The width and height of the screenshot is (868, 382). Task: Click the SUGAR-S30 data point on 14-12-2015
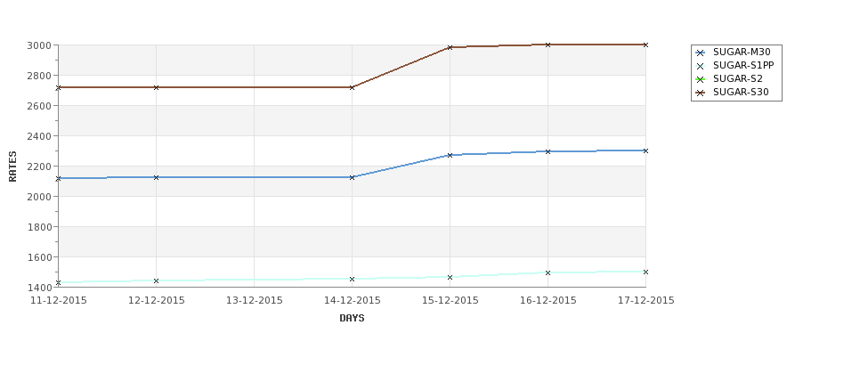(352, 87)
